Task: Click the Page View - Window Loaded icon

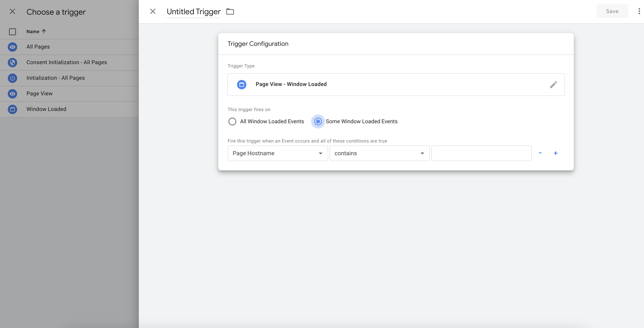Action: [241, 85]
